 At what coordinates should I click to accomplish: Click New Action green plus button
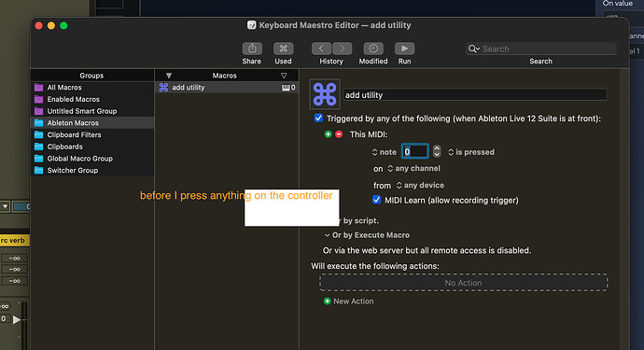[327, 301]
